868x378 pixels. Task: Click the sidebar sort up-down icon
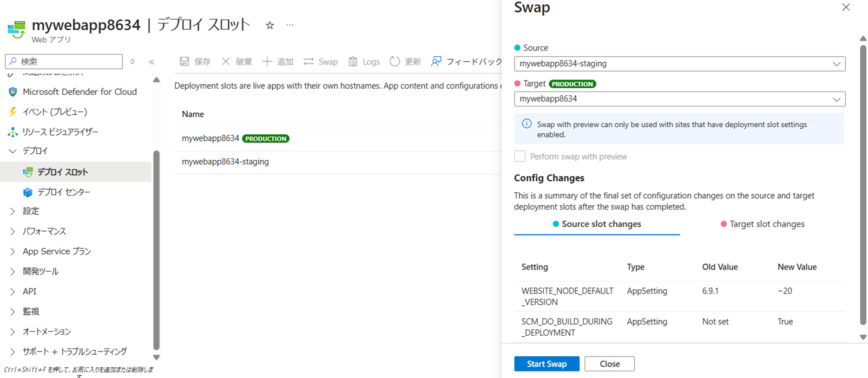click(x=132, y=62)
